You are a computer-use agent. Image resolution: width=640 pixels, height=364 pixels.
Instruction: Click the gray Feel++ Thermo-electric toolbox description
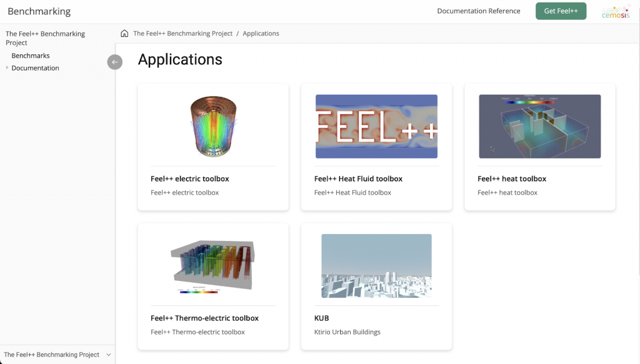pos(197,332)
